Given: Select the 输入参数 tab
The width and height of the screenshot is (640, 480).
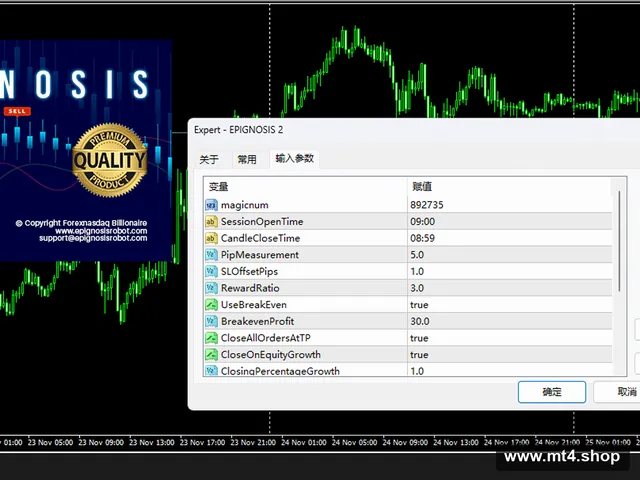Looking at the screenshot, I should coord(294,158).
